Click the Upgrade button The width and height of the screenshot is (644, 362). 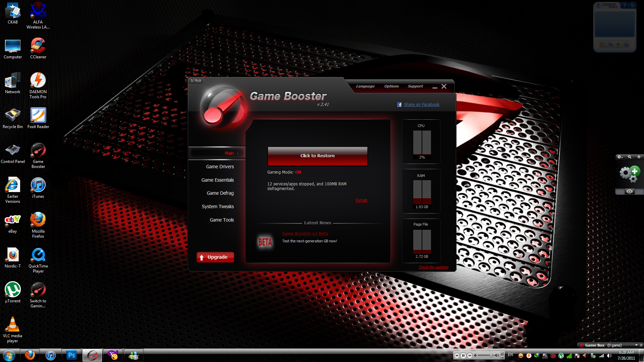pos(215,257)
